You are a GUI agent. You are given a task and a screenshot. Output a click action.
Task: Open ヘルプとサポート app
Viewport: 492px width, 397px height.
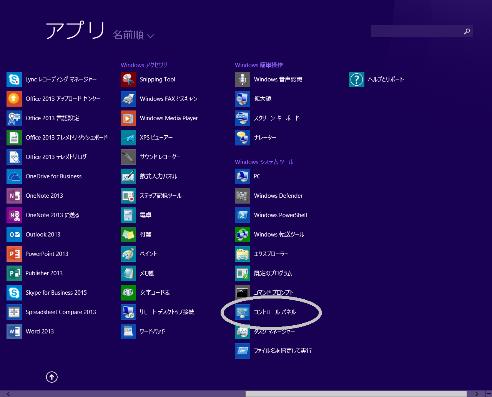377,79
